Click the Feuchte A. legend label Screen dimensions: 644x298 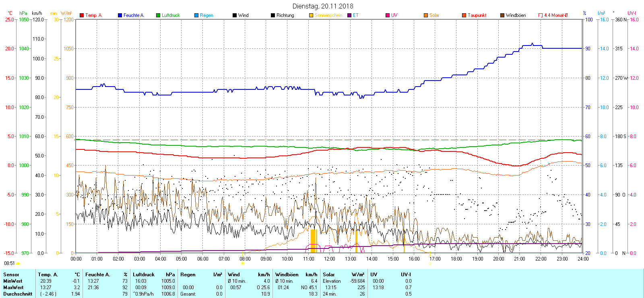pyautogui.click(x=134, y=15)
